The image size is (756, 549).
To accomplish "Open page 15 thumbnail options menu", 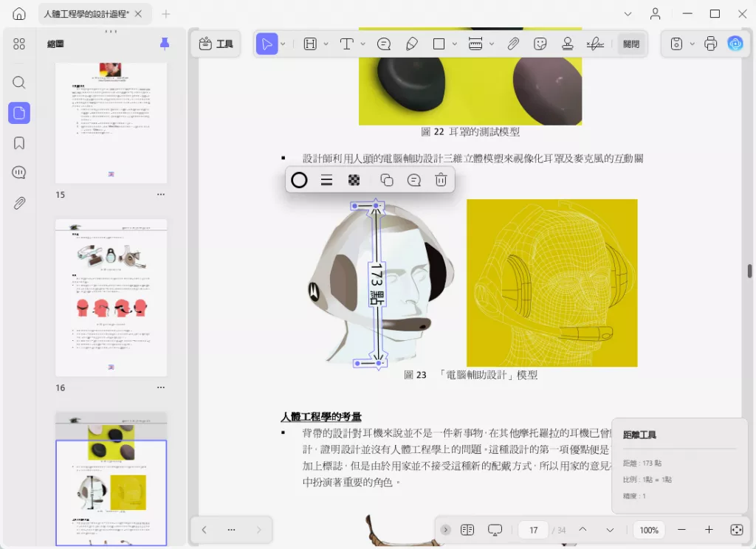I will [x=160, y=194].
